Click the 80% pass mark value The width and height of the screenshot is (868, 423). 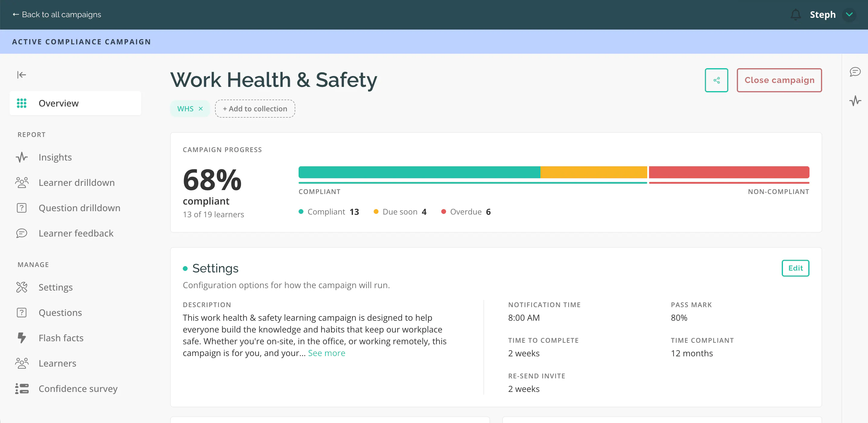(679, 317)
